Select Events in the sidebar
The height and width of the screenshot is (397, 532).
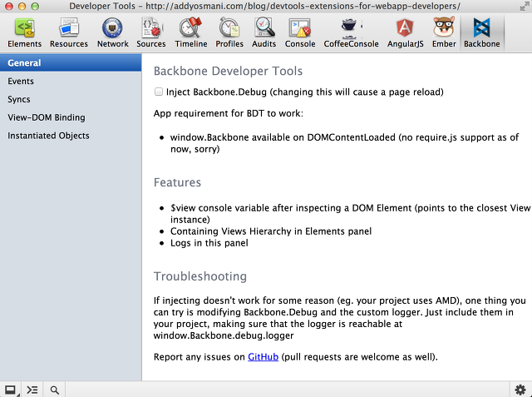[x=71, y=82]
